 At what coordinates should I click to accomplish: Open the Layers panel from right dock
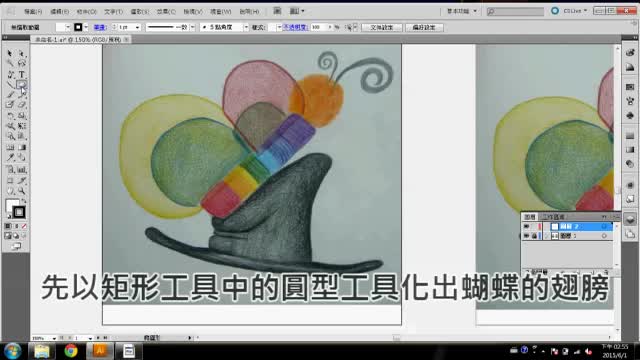point(630,220)
